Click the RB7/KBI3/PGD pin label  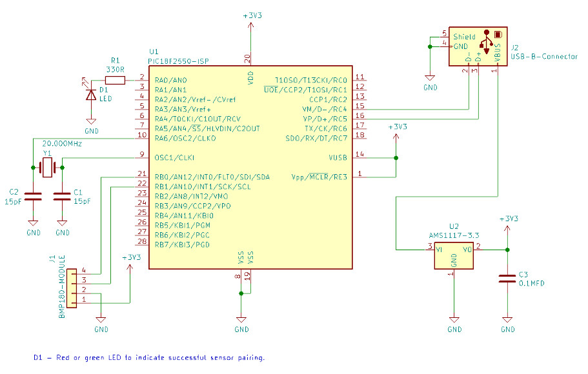(x=182, y=244)
